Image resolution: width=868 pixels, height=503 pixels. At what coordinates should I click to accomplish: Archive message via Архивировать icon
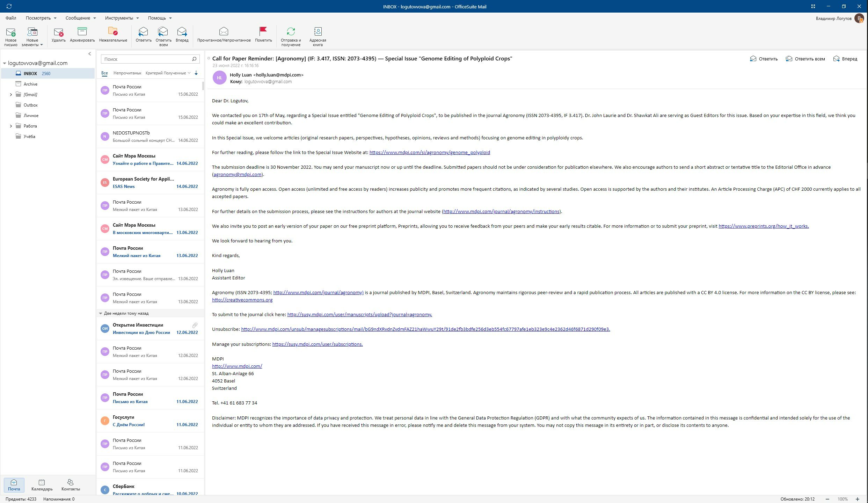pyautogui.click(x=82, y=35)
